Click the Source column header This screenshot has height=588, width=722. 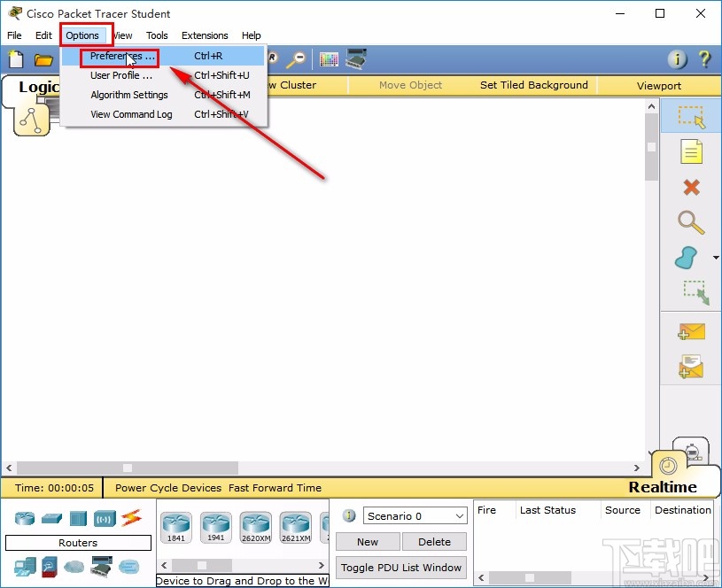point(623,510)
